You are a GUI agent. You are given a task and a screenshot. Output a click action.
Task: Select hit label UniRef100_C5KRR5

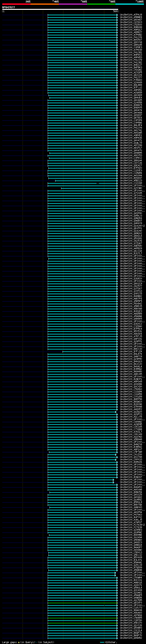[131, 618]
